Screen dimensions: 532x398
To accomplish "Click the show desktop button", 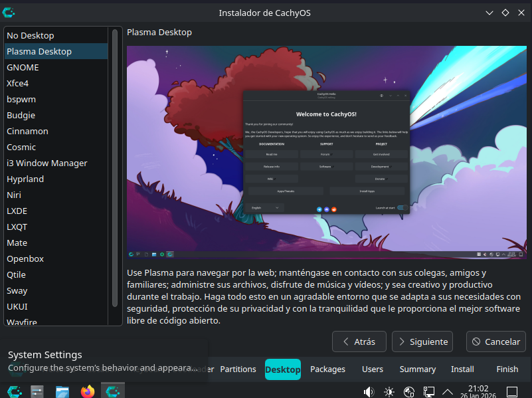I will coord(512,391).
